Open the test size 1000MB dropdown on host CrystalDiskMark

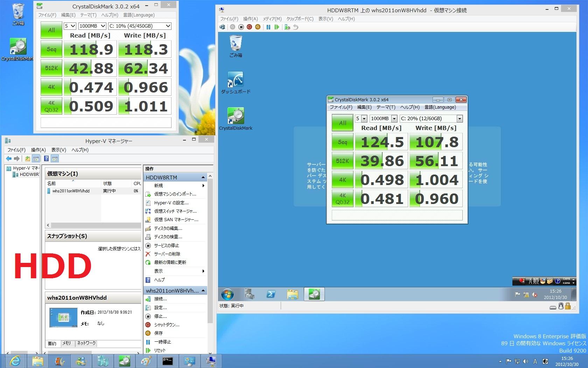pyautogui.click(x=92, y=26)
